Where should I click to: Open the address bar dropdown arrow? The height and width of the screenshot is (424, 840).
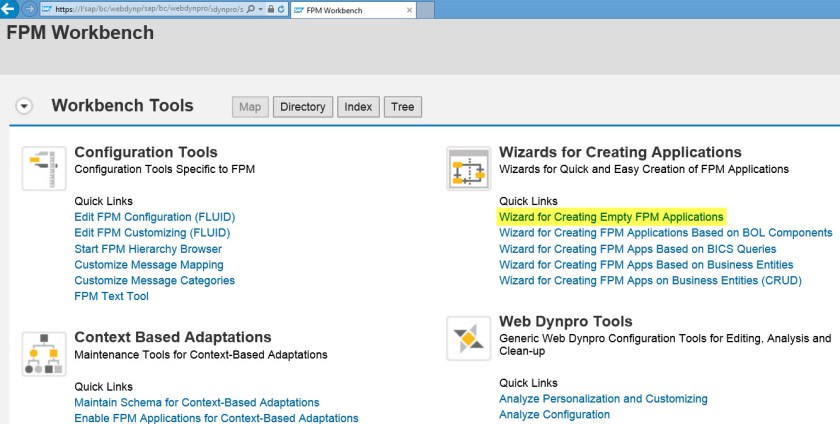(x=260, y=10)
